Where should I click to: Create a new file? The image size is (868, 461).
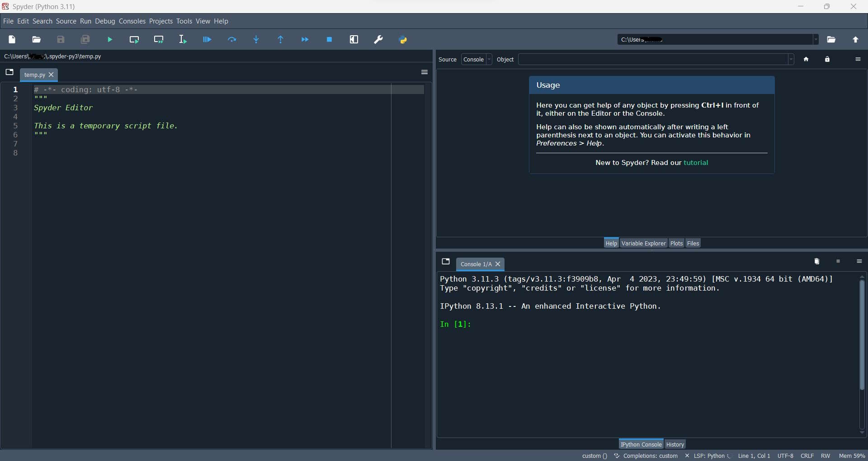pyautogui.click(x=12, y=39)
